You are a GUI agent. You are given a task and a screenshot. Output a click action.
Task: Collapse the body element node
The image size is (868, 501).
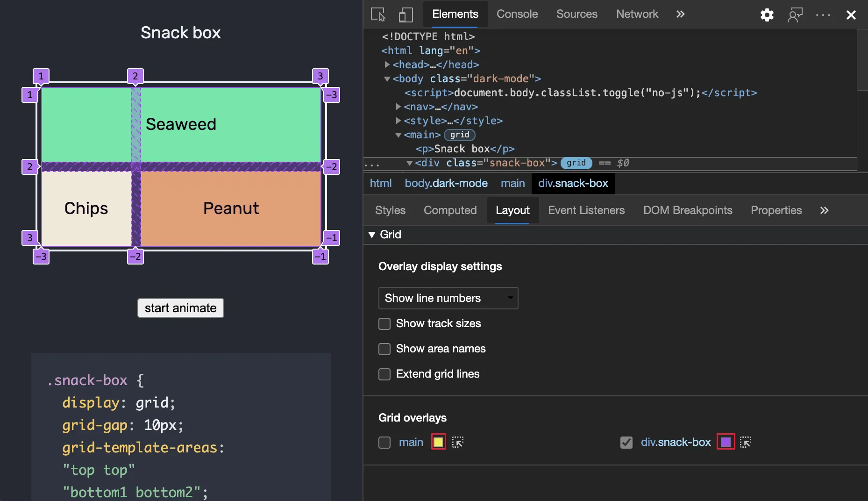coord(387,79)
